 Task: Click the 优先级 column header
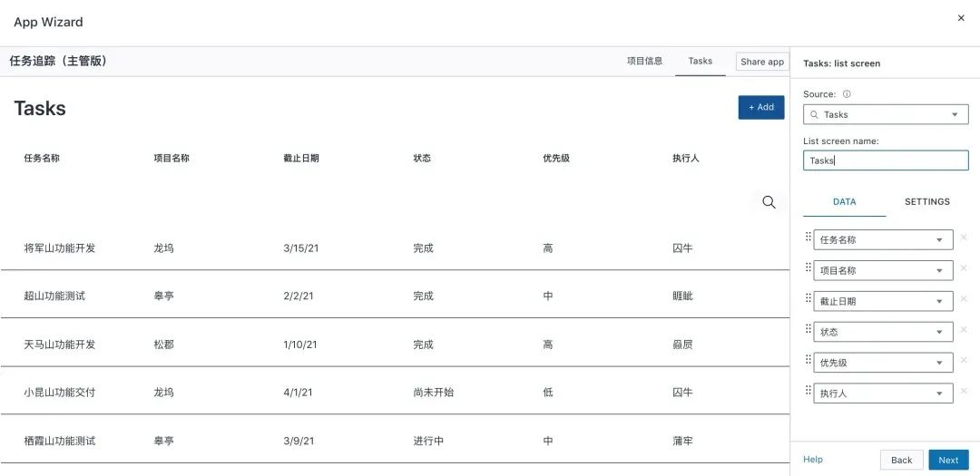pos(556,158)
